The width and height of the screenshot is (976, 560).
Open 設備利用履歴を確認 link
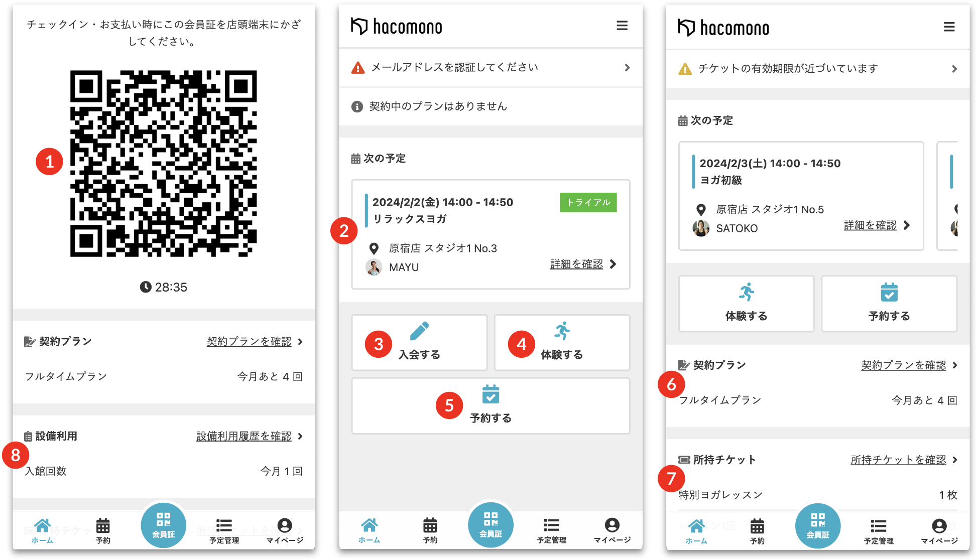pyautogui.click(x=243, y=436)
